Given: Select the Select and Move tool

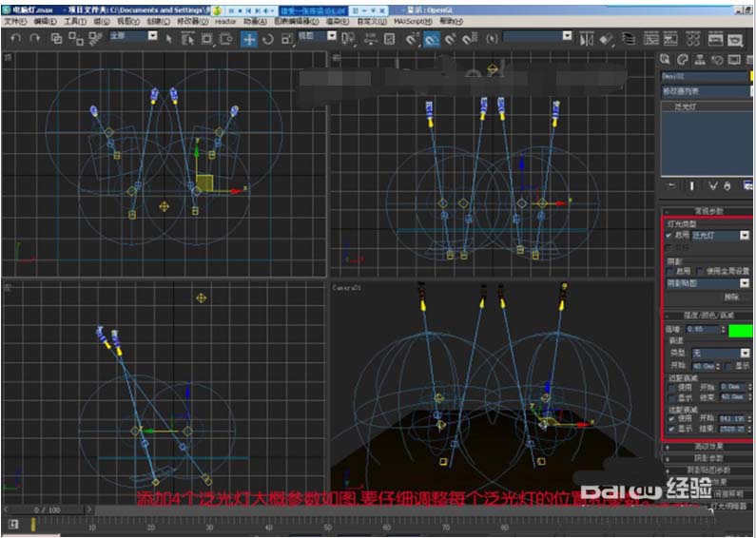Looking at the screenshot, I should (248, 39).
